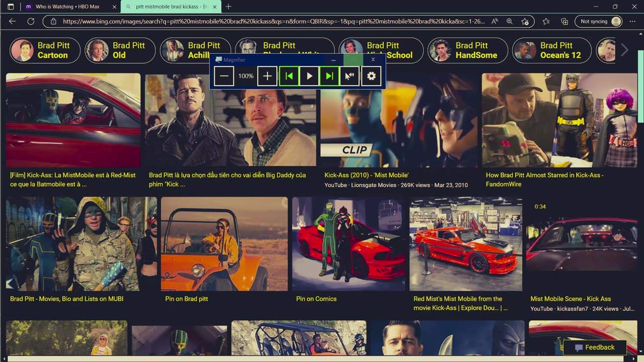Open Pin on Comics car thumbnail
This screenshot has width=644, height=362.
(349, 243)
